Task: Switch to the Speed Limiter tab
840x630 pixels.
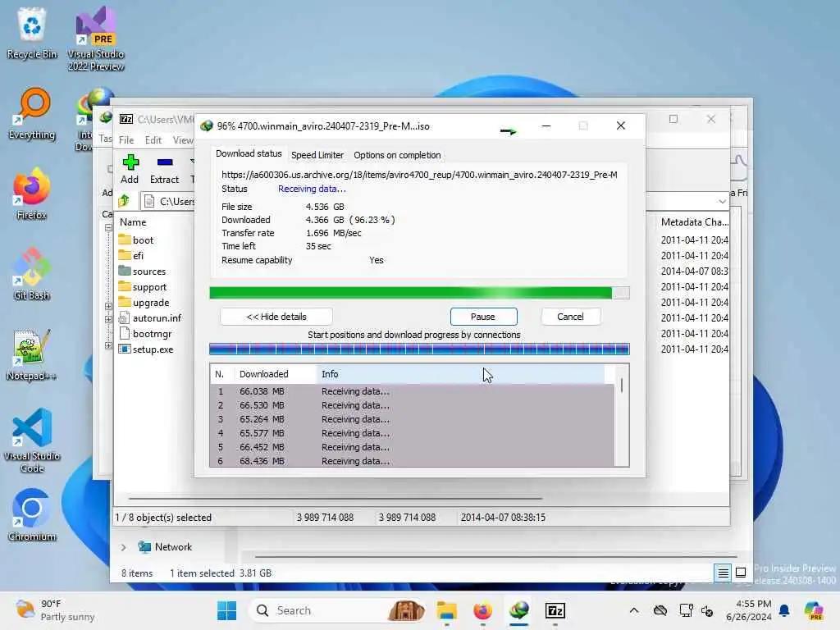Action: [x=317, y=155]
